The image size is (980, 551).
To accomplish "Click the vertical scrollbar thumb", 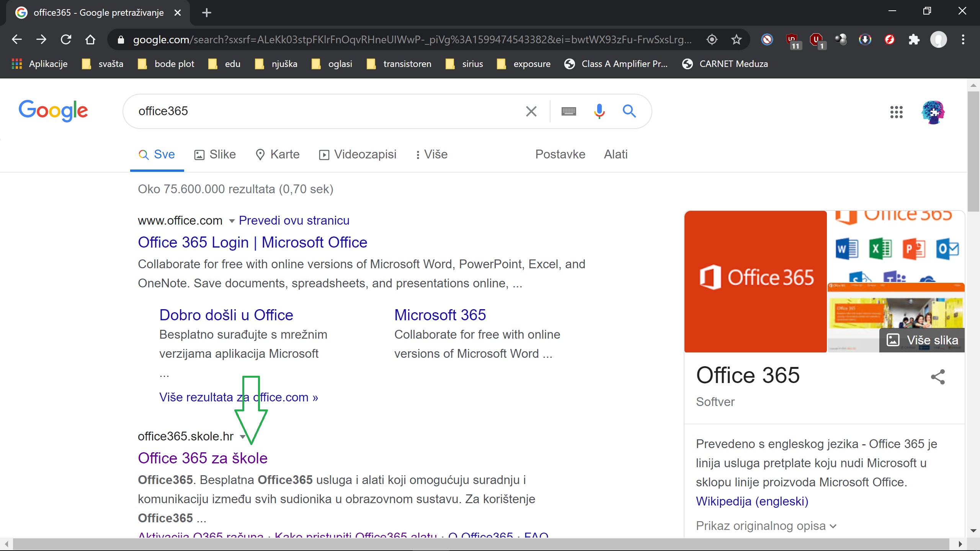I will (x=973, y=151).
